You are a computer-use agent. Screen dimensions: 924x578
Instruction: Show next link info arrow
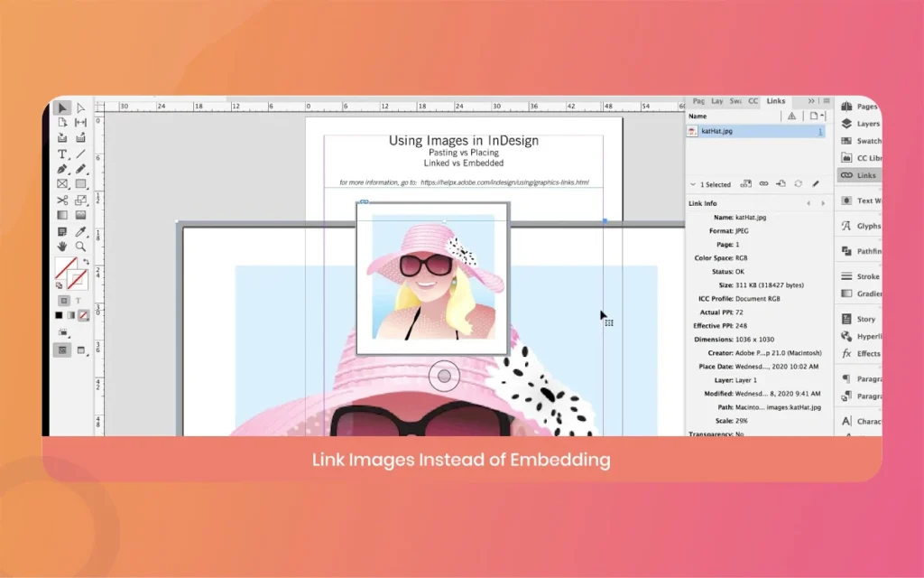coord(823,203)
